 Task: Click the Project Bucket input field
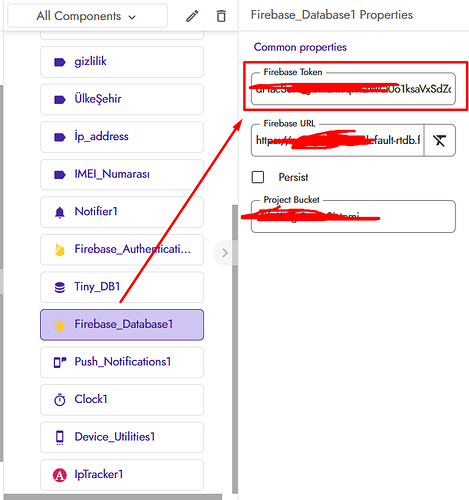(x=353, y=217)
